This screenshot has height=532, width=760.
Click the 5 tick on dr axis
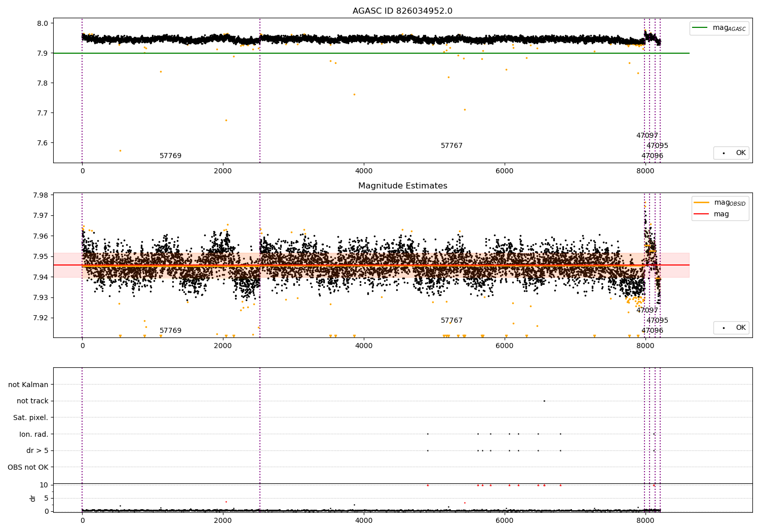point(46,498)
